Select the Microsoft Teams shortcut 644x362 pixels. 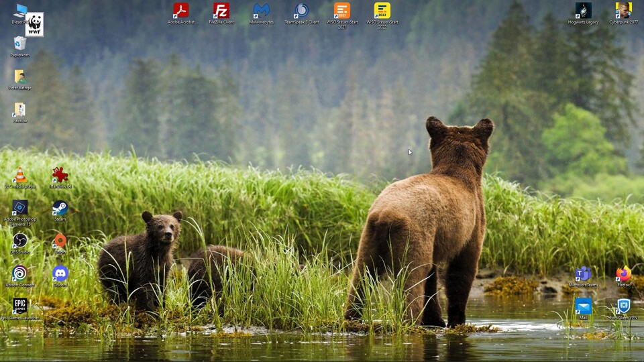click(x=583, y=276)
